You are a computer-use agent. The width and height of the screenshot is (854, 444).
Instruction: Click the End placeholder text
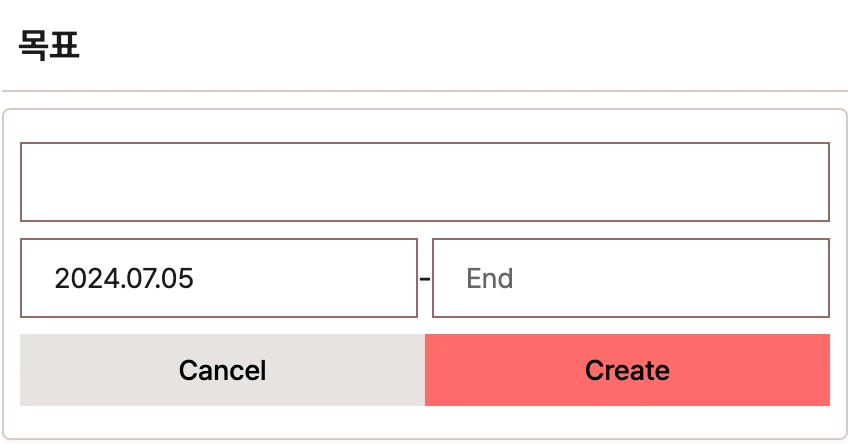pyautogui.click(x=490, y=278)
